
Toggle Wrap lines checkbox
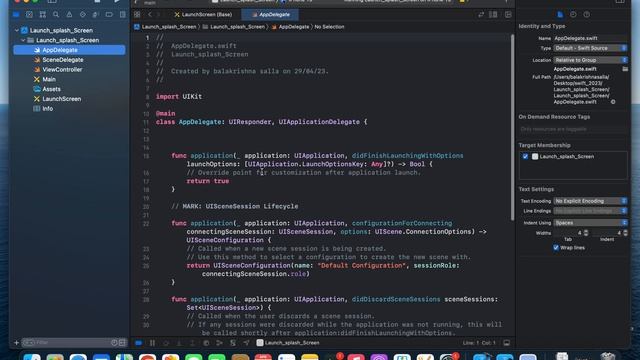click(x=556, y=248)
